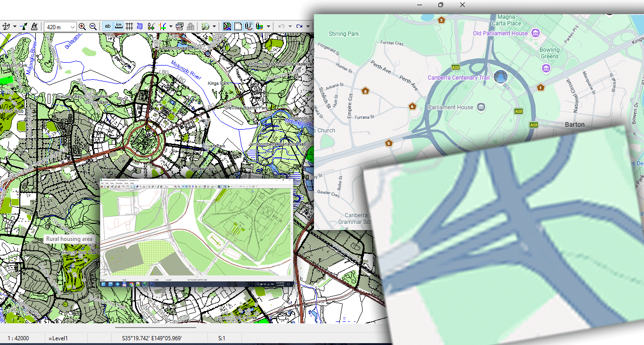This screenshot has height=345, width=644.
Task: Click the find address building icon
Action: (191, 26)
